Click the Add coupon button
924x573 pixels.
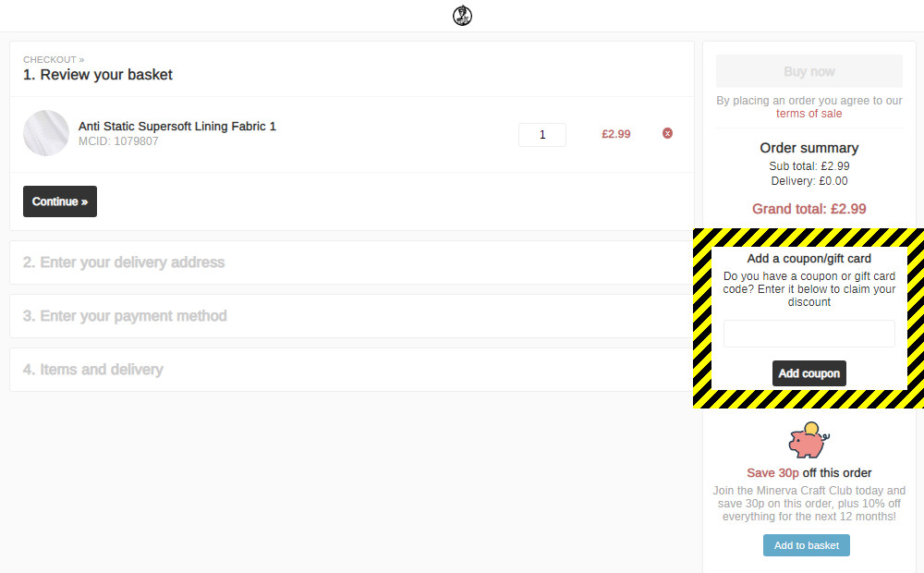pyautogui.click(x=809, y=373)
